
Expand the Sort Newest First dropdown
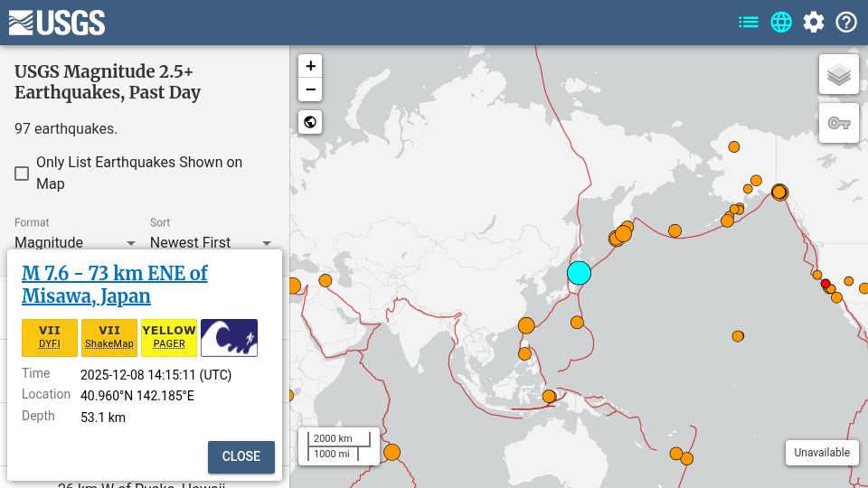point(211,242)
